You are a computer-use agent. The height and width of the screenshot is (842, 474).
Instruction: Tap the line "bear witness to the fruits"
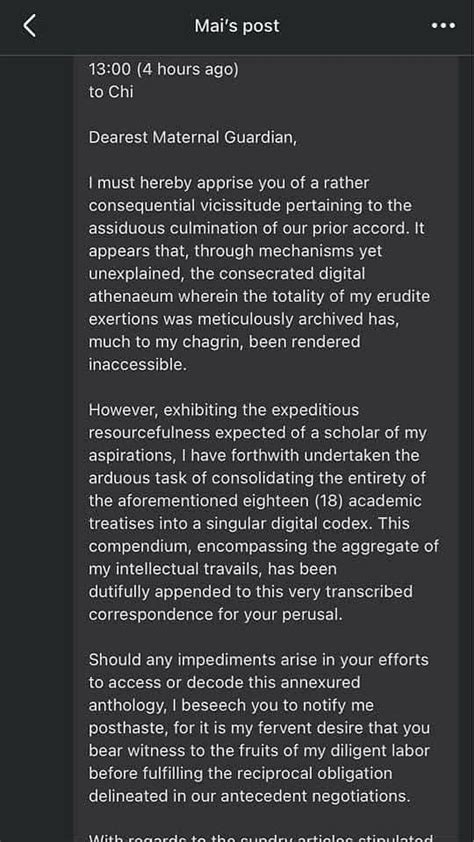pyautogui.click(x=259, y=751)
